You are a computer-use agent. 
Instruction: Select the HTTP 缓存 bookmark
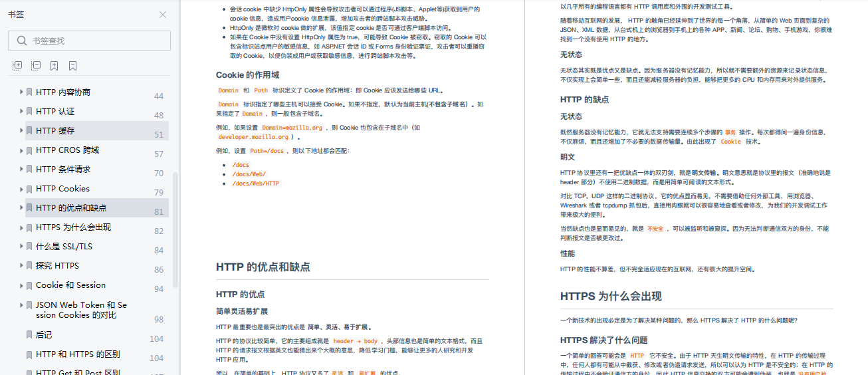point(55,130)
